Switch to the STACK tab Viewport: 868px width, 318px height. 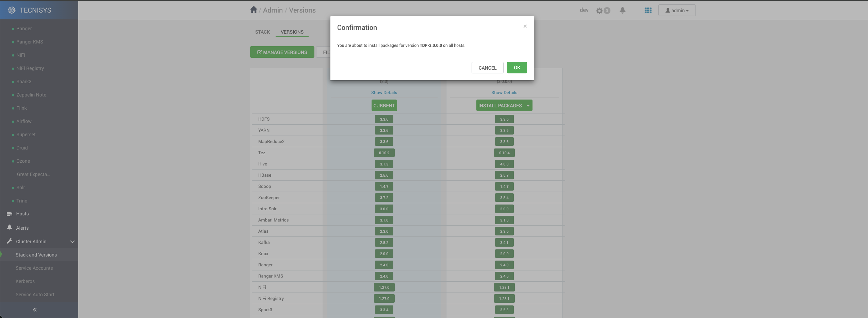click(262, 32)
